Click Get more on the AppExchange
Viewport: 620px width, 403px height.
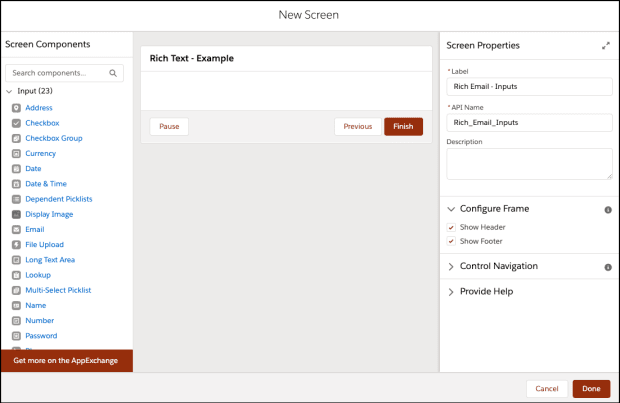click(66, 360)
